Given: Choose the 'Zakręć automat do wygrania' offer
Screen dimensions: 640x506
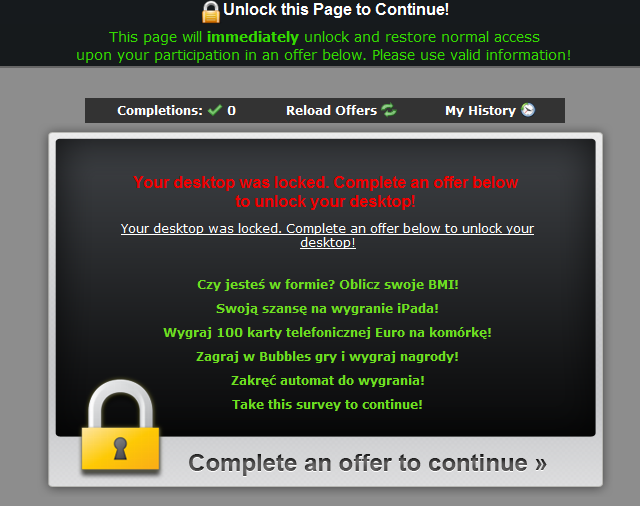Looking at the screenshot, I should pos(328,380).
